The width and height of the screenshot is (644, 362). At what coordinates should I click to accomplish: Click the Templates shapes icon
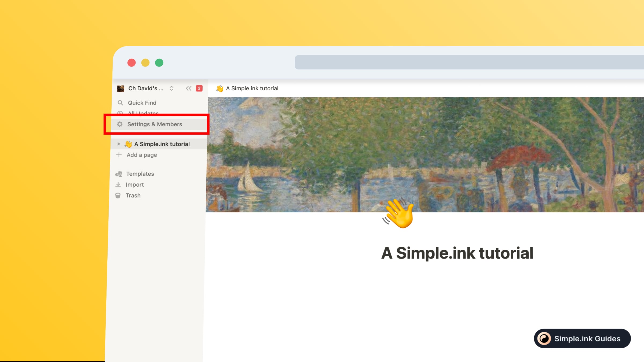pyautogui.click(x=119, y=174)
